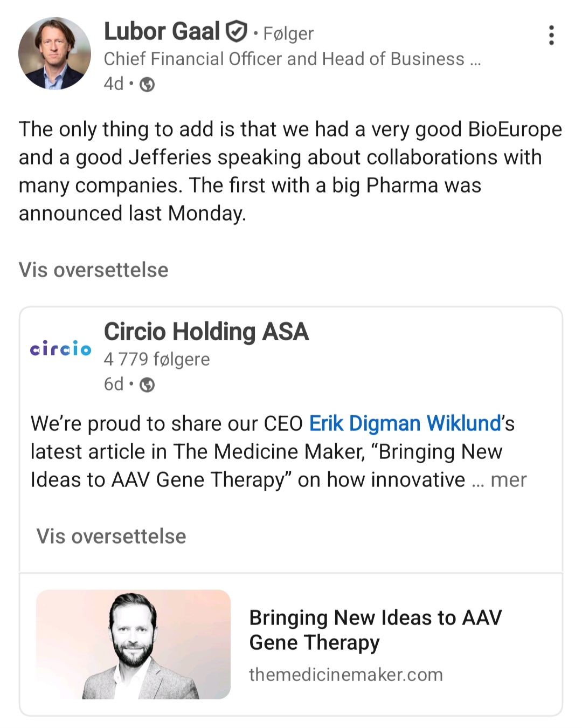Click the globe icon next to 4d
This screenshot has height=728, width=582.
[x=147, y=85]
